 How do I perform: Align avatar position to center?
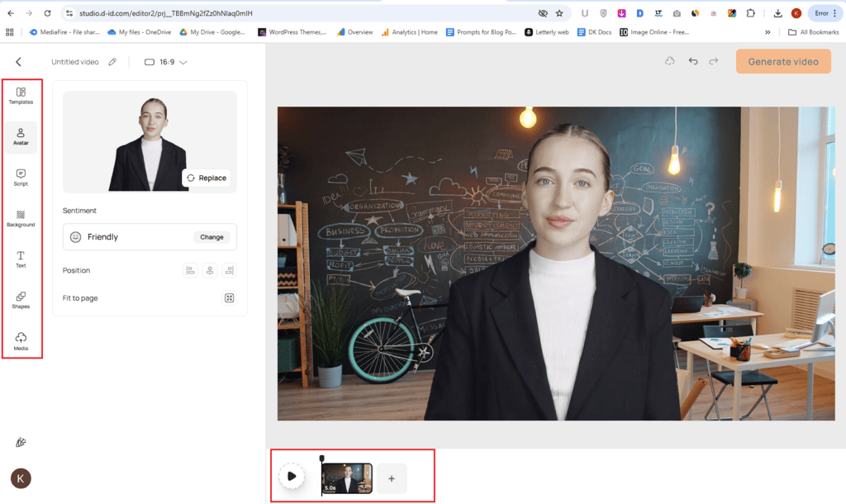210,270
